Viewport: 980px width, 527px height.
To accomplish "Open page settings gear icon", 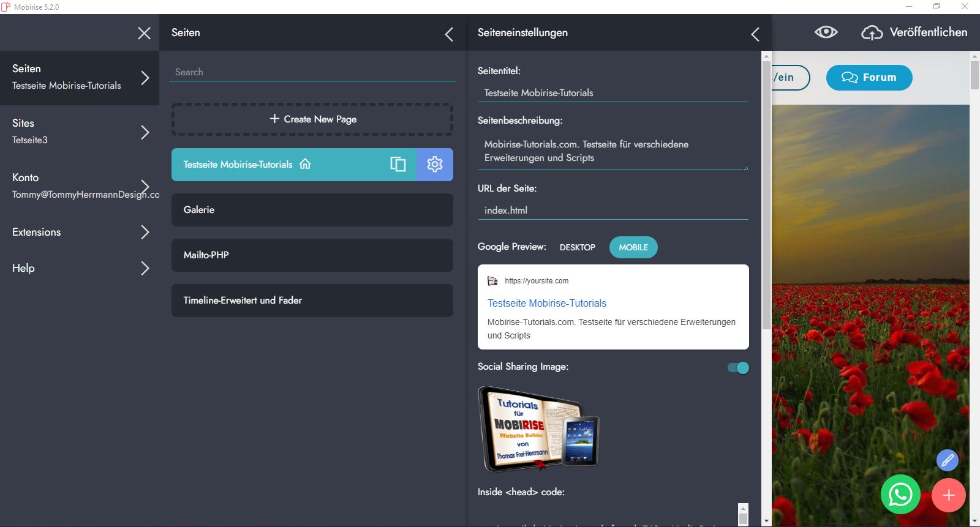I will pos(435,164).
